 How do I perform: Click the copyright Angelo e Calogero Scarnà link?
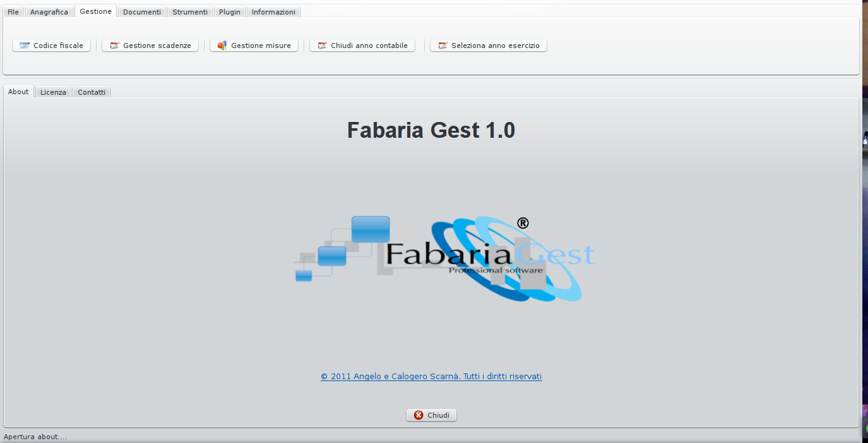click(431, 376)
